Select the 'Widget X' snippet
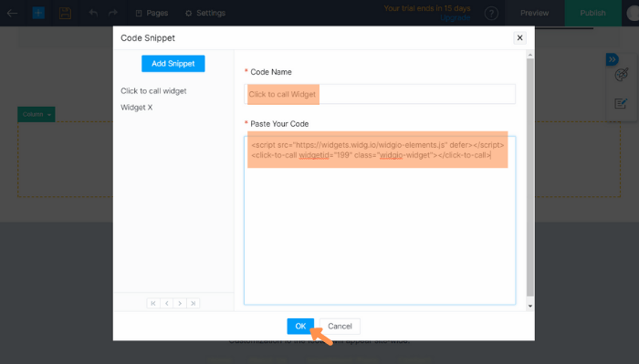 [x=137, y=108]
